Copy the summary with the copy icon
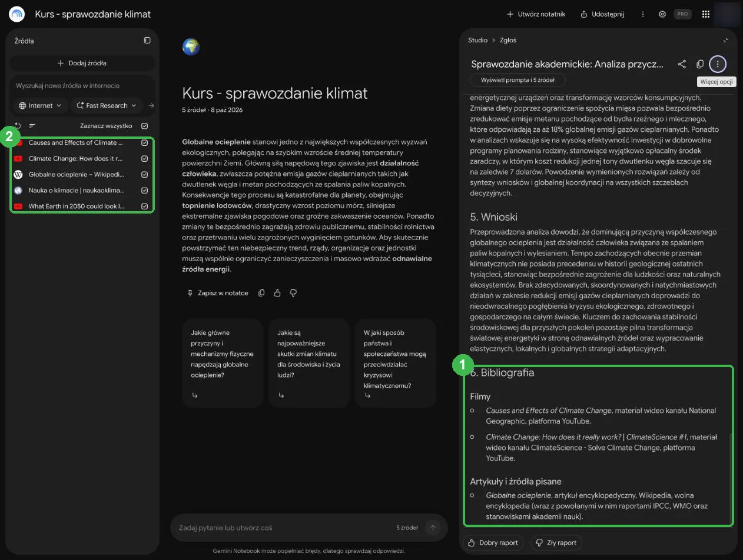This screenshot has height=560, width=743. click(x=261, y=293)
